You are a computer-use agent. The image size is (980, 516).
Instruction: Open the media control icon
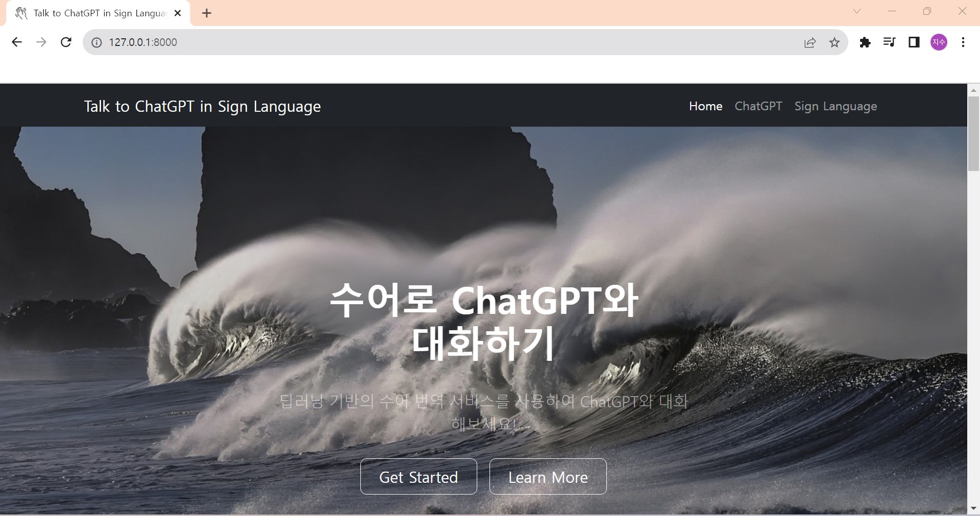click(x=889, y=42)
